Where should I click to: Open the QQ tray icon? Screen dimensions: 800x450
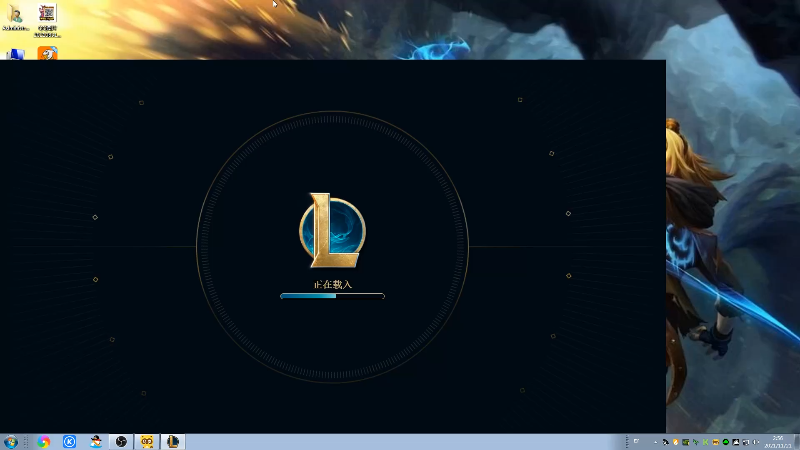click(666, 442)
